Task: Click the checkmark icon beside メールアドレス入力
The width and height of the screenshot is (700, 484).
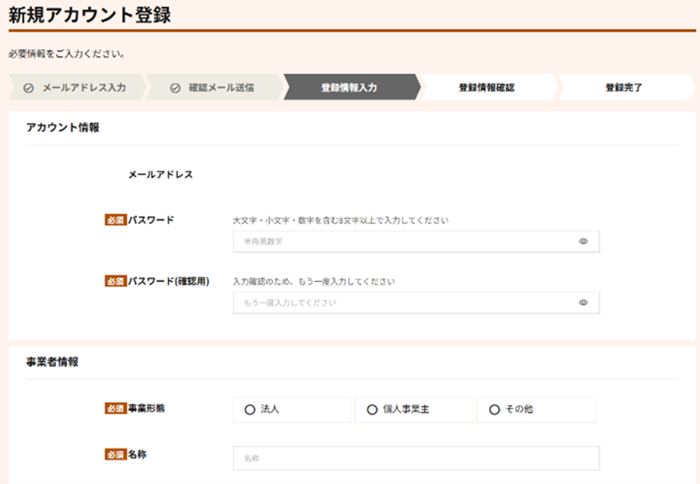Action: 28,88
